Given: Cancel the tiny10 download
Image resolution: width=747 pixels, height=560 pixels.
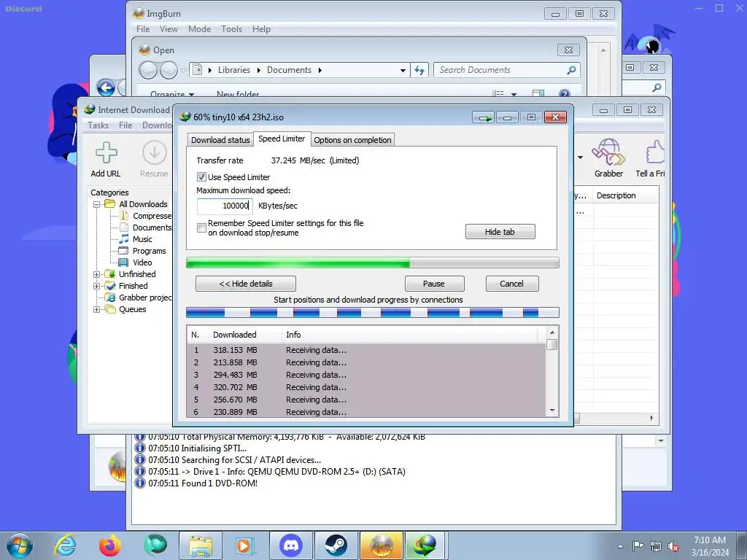Looking at the screenshot, I should (x=512, y=284).
